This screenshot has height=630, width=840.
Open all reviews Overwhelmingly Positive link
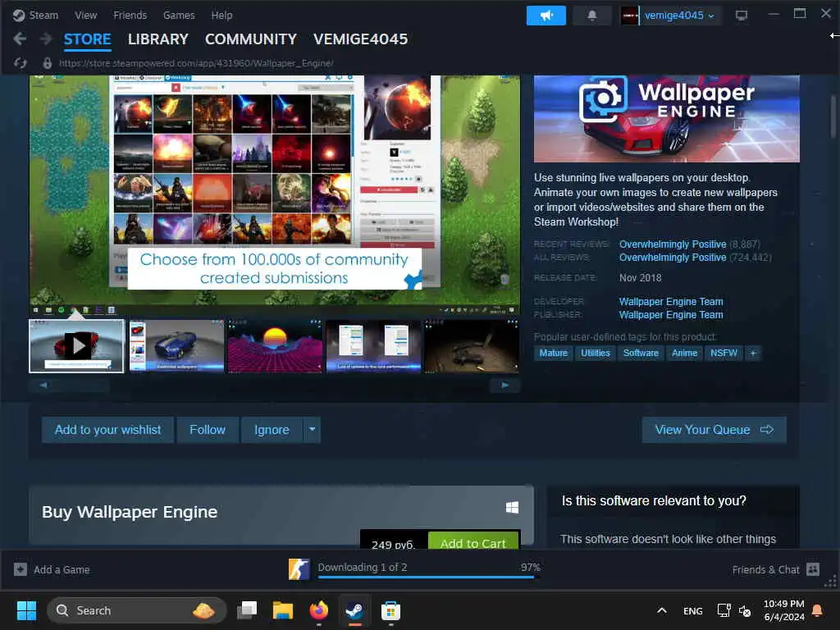pyautogui.click(x=673, y=258)
